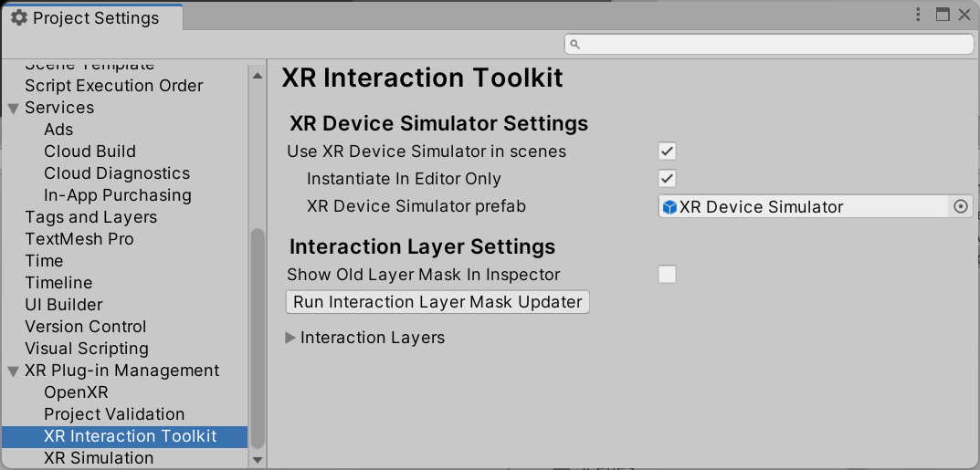Expand the Interaction Layers foldout
The width and height of the screenshot is (980, 470).
click(290, 338)
